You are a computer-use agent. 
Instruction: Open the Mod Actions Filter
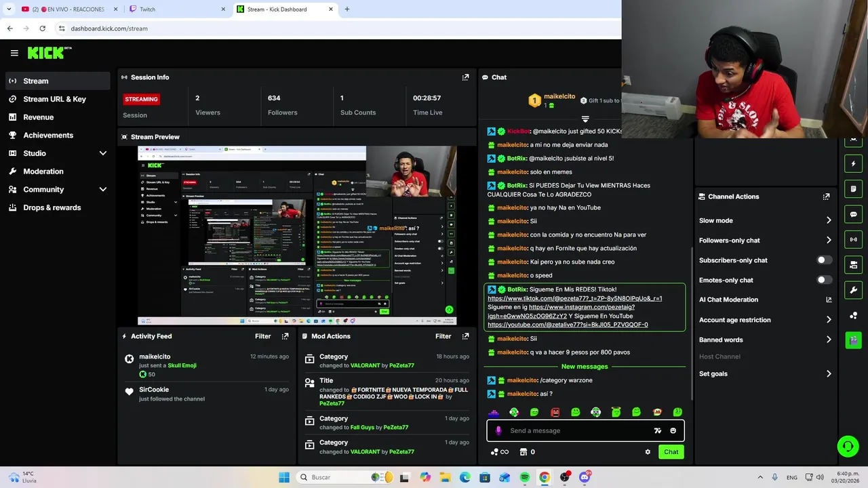point(443,336)
